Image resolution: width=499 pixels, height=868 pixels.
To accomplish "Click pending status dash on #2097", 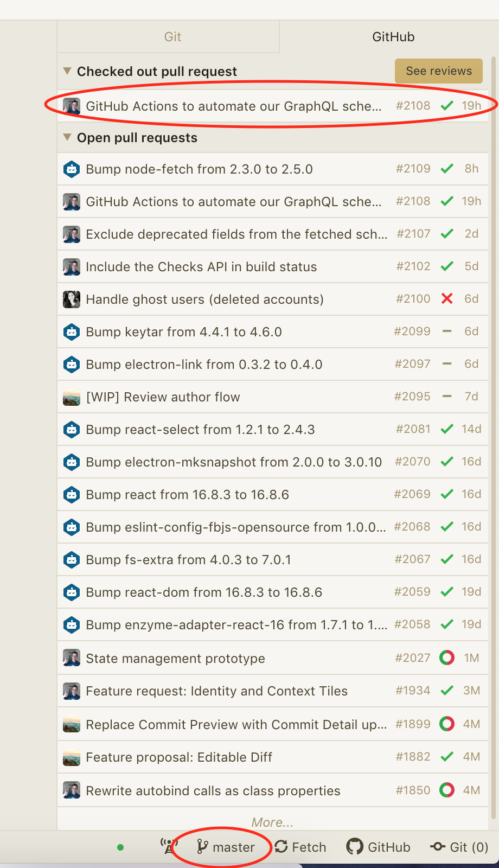I will tap(447, 364).
